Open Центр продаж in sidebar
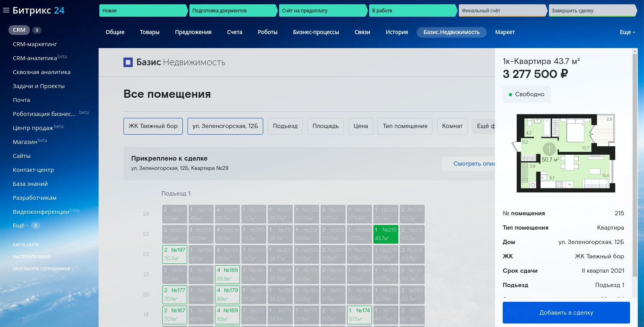The image size is (644, 327). (33, 128)
